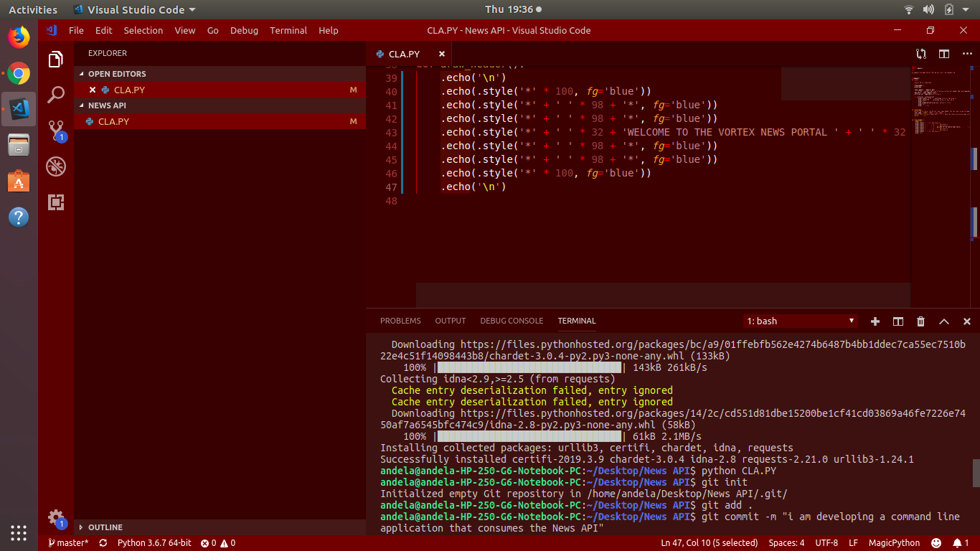Switch to the Output panel tab
The height and width of the screenshot is (551, 980).
451,321
